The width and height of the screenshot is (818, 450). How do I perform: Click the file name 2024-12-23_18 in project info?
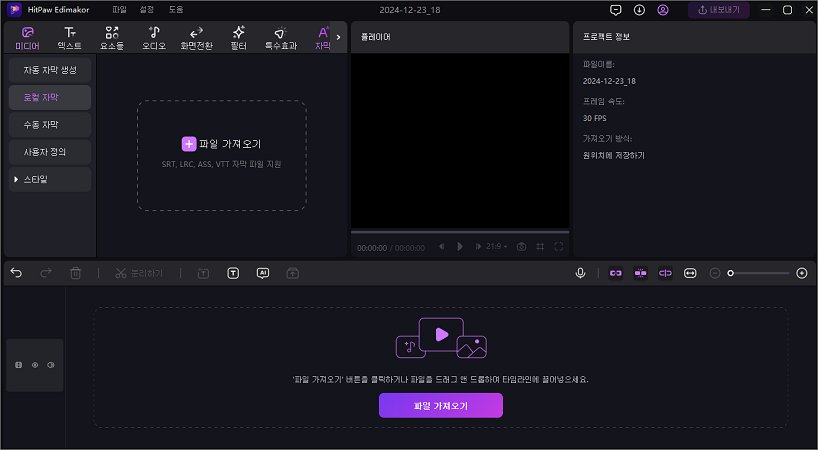[609, 81]
